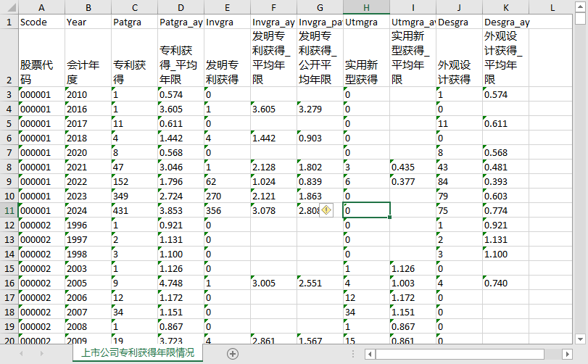Select row 1 header
Viewport: 588px width, 364px height.
(9, 22)
